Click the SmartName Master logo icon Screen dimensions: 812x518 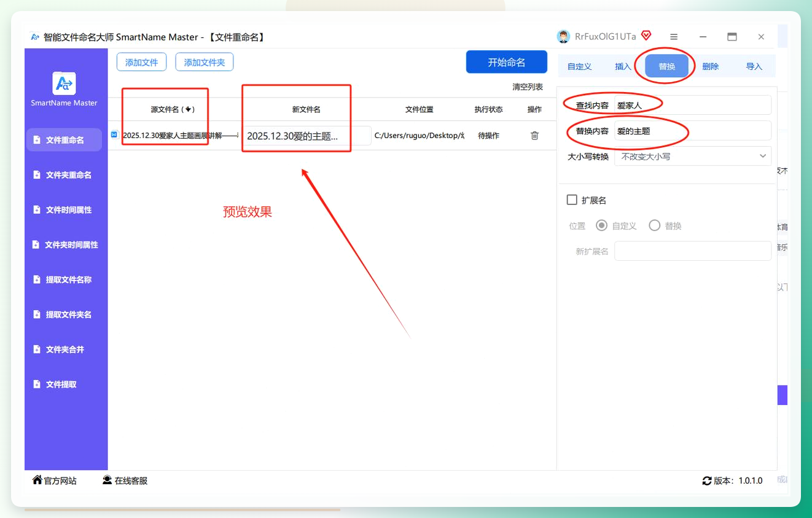(64, 83)
